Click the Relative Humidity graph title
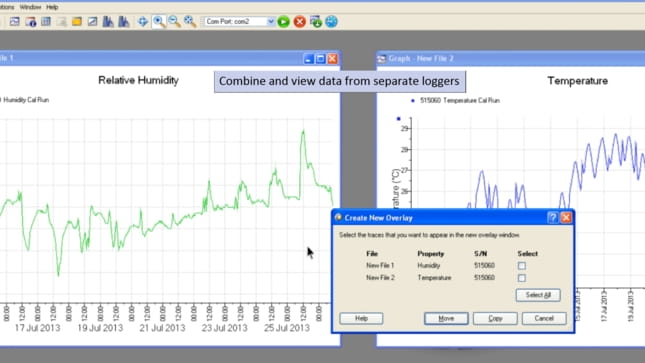The image size is (645, 363). (x=138, y=80)
